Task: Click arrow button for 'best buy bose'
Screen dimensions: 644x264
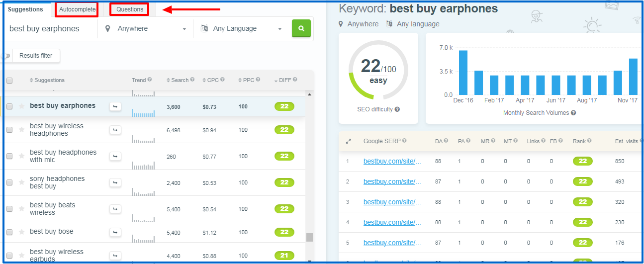Action: click(x=115, y=232)
